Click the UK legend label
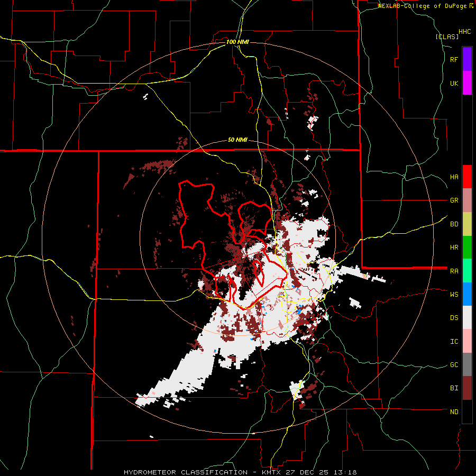Viewport: 476px width, 476px height. [454, 83]
